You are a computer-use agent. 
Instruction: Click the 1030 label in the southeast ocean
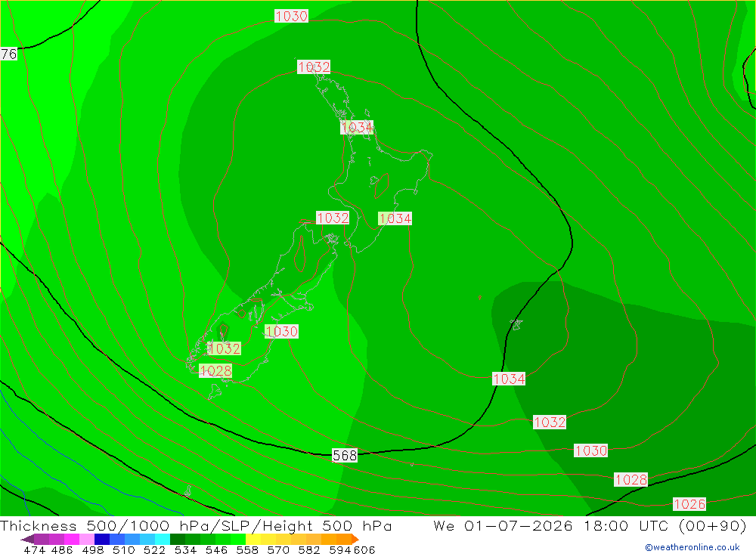pos(591,450)
